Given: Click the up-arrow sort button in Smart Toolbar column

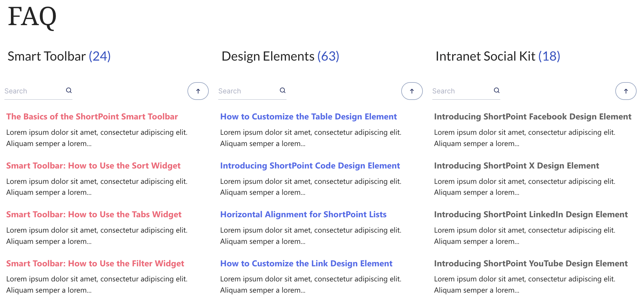Looking at the screenshot, I should [198, 91].
